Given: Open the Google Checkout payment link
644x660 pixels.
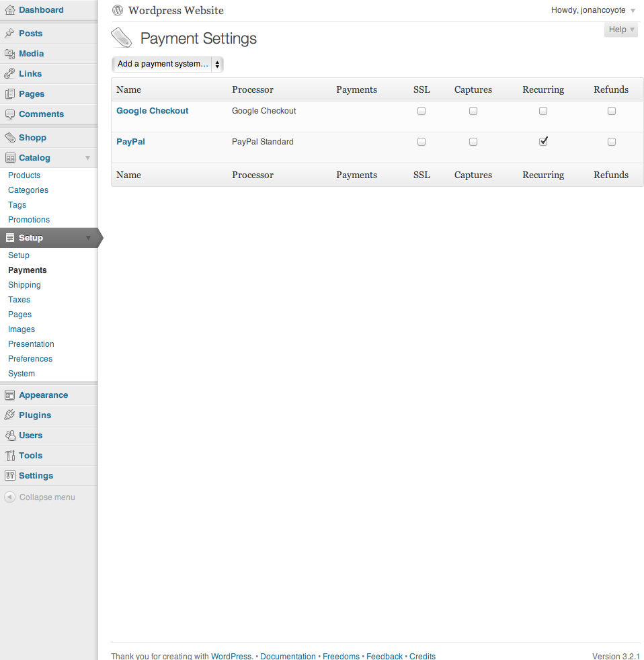Looking at the screenshot, I should tap(153, 111).
